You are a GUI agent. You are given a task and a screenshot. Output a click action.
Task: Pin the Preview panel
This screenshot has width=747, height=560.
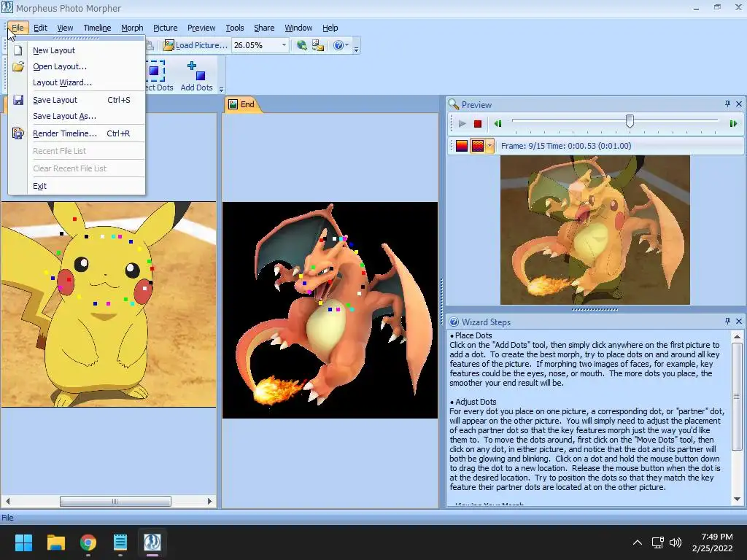(727, 104)
